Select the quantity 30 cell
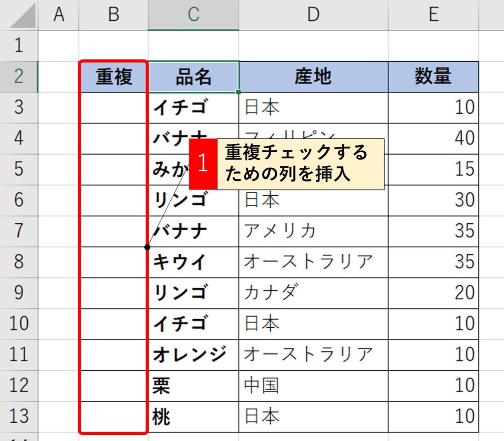This screenshot has height=441, width=504. pos(434,200)
